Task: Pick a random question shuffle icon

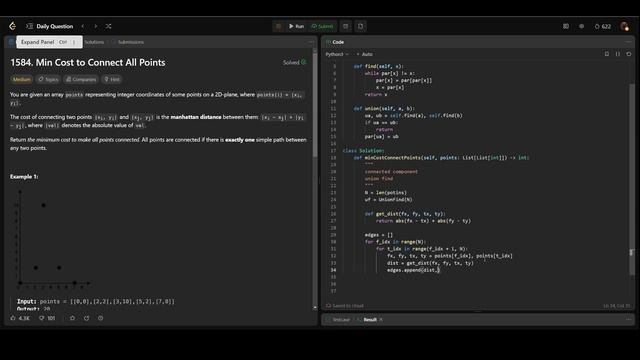Action: tap(109, 26)
